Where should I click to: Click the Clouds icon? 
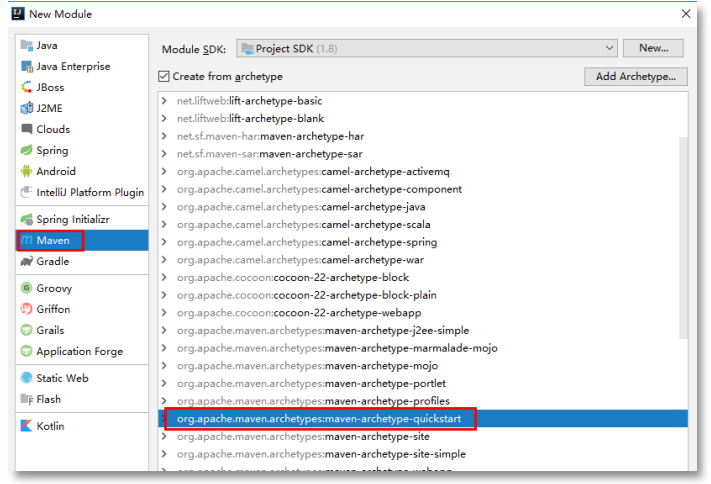[27, 129]
